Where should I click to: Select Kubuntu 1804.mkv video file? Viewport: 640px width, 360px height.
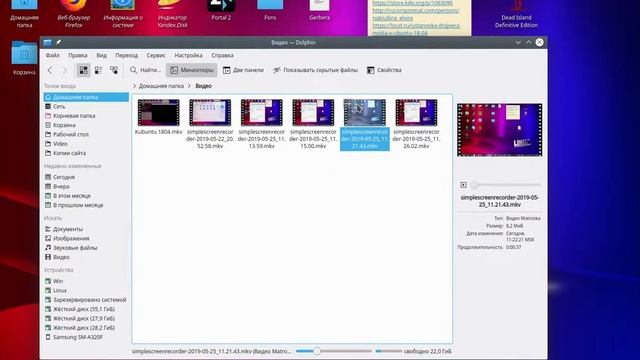click(x=158, y=117)
